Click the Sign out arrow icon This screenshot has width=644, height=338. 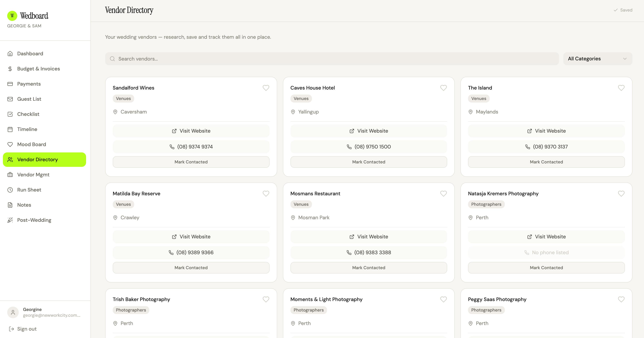click(x=11, y=329)
